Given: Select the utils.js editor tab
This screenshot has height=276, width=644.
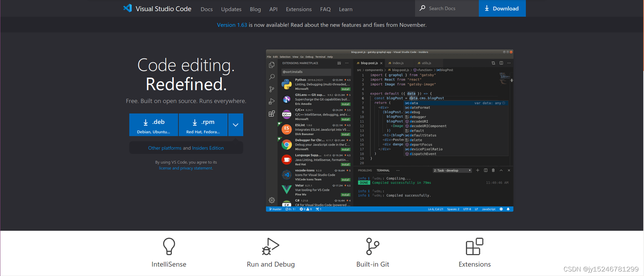Looking at the screenshot, I should pos(426,63).
